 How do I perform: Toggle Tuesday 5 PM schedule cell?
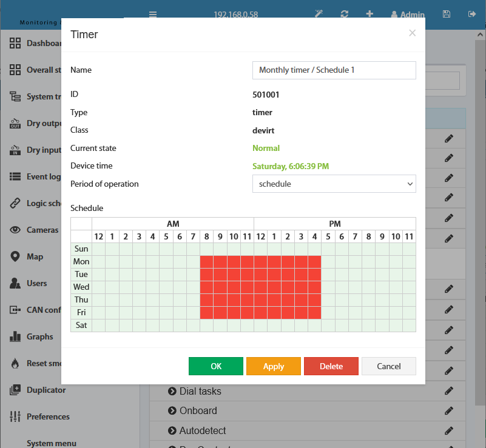pos(328,274)
